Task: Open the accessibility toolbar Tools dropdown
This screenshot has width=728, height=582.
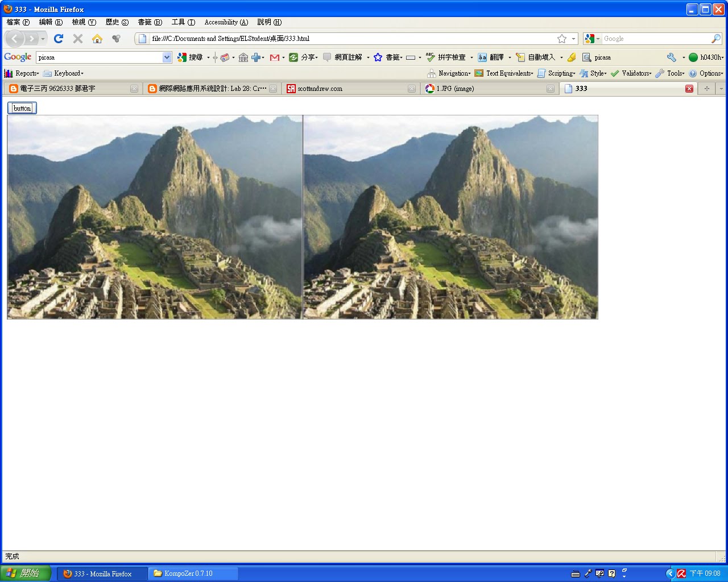Action: click(x=670, y=73)
